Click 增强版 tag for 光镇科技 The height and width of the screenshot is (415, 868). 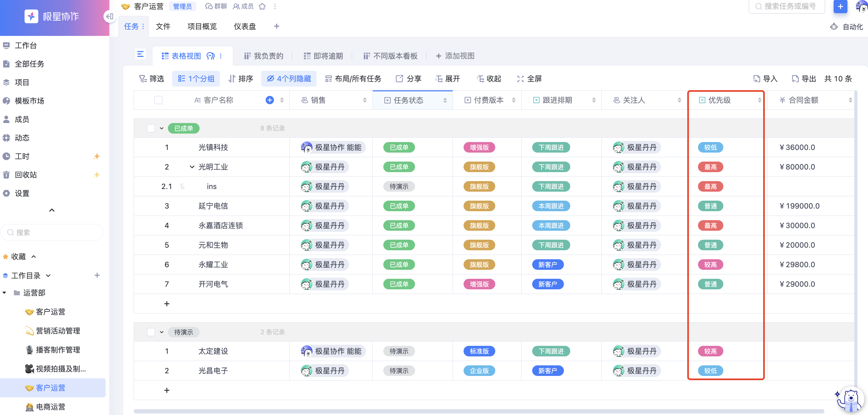(479, 148)
